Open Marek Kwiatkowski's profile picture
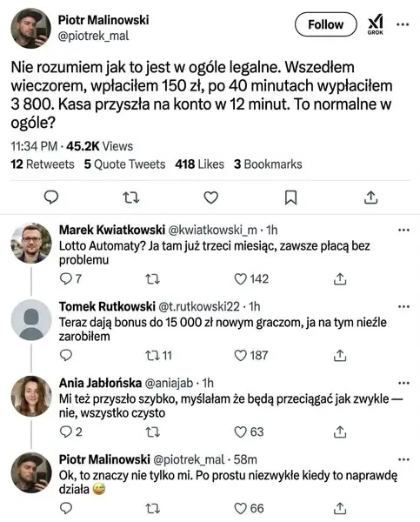This screenshot has width=420, height=522. click(x=31, y=243)
